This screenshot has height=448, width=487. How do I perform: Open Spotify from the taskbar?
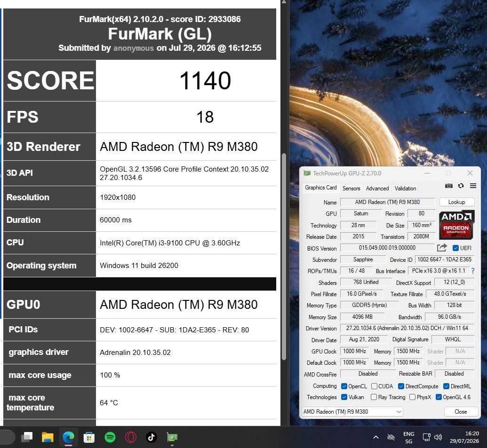coord(110,437)
